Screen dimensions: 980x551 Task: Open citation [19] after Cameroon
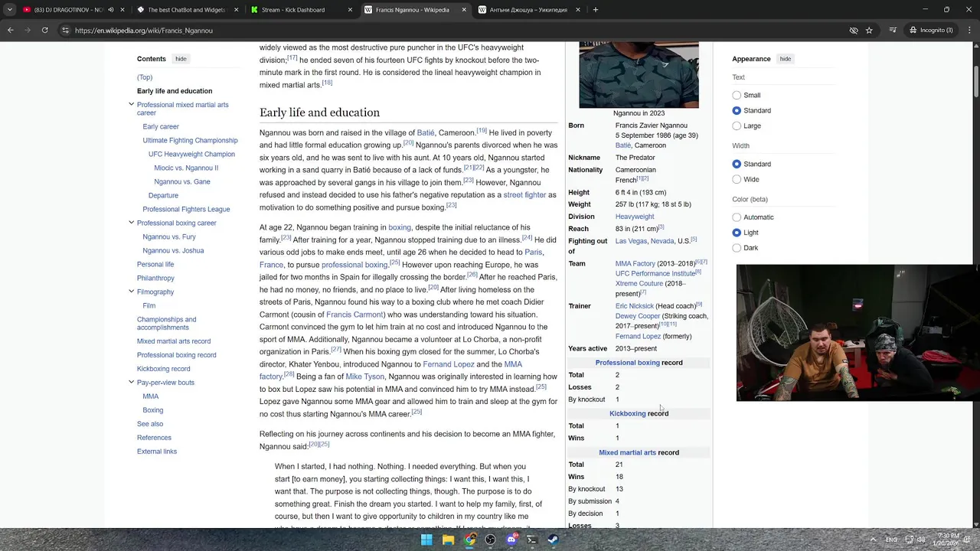[482, 131]
